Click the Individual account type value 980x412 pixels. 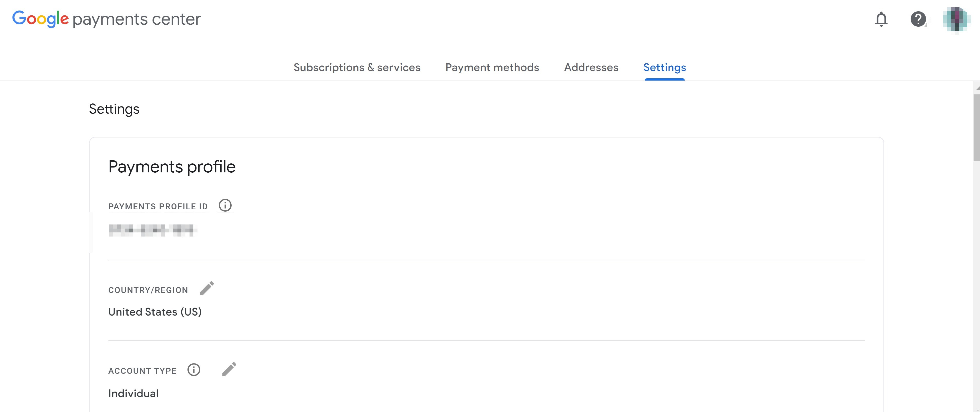tap(133, 393)
